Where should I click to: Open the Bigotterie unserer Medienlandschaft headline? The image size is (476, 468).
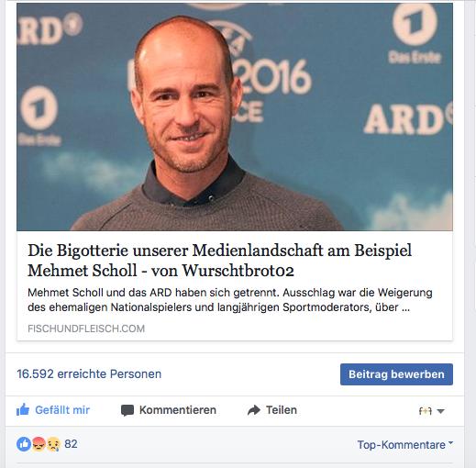pos(219,260)
